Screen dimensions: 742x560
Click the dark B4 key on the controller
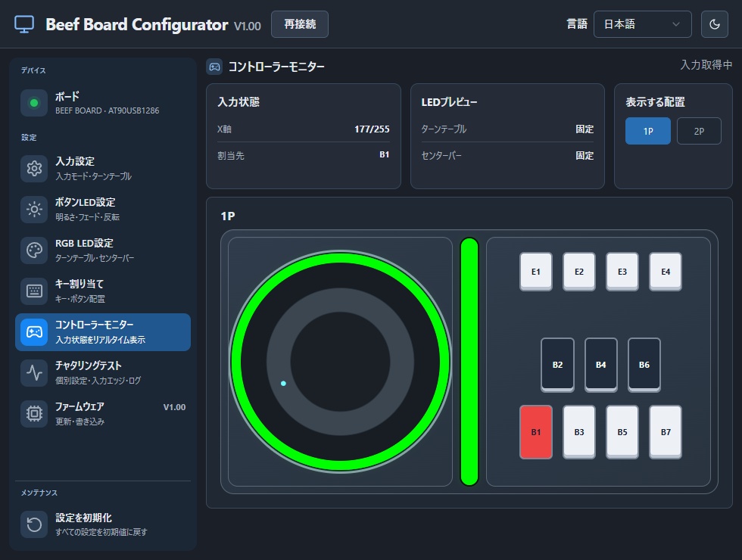[x=601, y=365]
